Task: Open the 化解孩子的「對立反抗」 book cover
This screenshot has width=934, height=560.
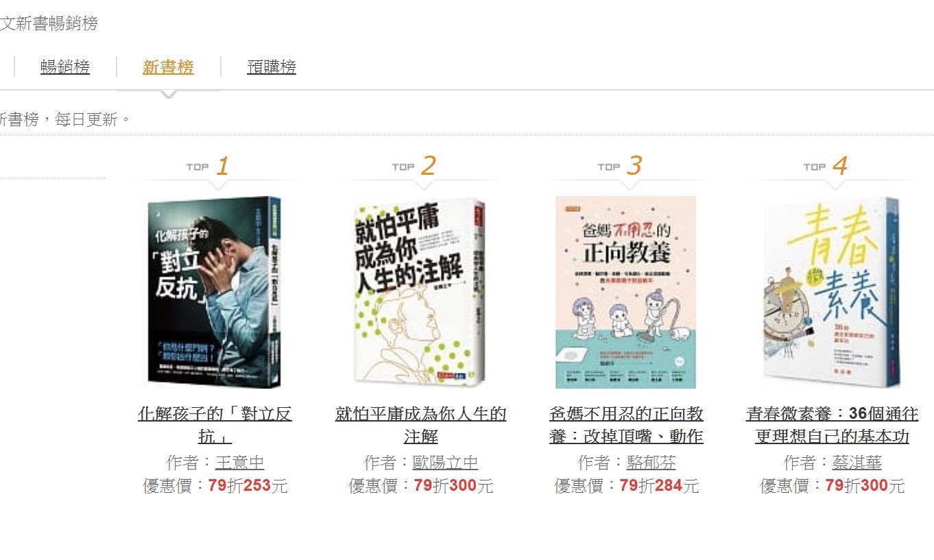Action: pos(215,293)
